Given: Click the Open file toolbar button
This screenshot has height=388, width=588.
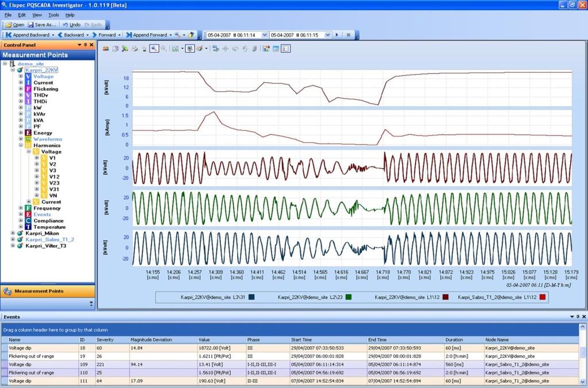Looking at the screenshot, I should (15, 25).
